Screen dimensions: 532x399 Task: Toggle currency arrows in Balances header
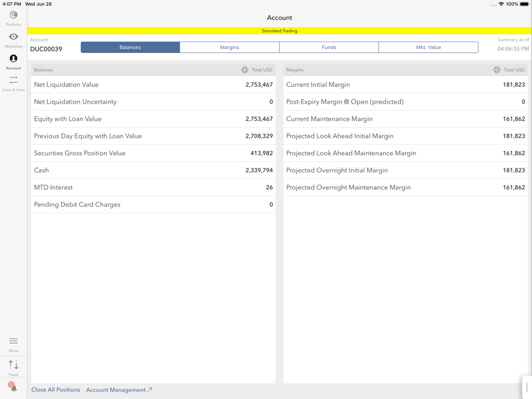point(245,70)
